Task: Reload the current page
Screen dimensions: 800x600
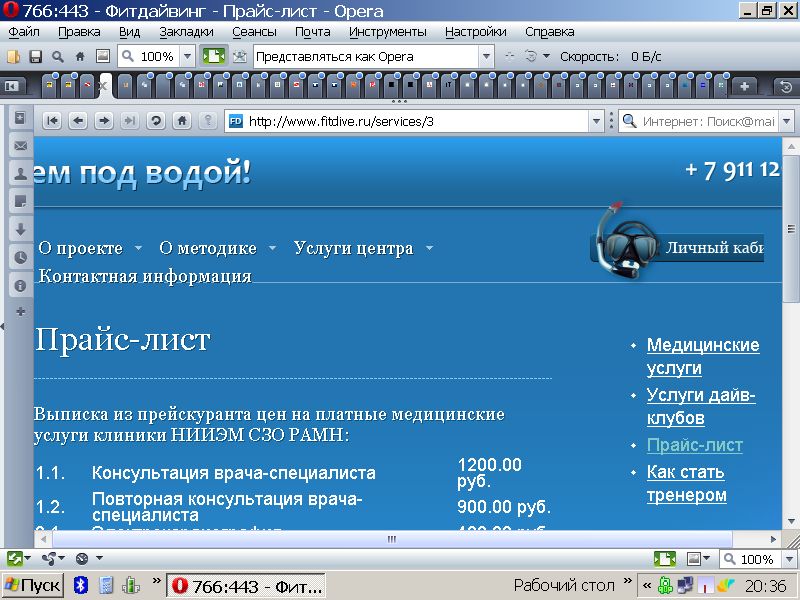Action: [155, 120]
